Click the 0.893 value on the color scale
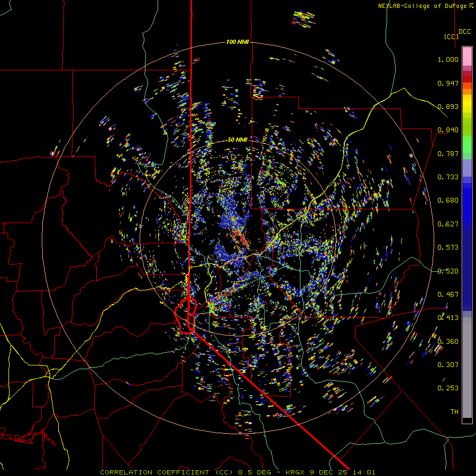The image size is (476, 476). [x=448, y=106]
